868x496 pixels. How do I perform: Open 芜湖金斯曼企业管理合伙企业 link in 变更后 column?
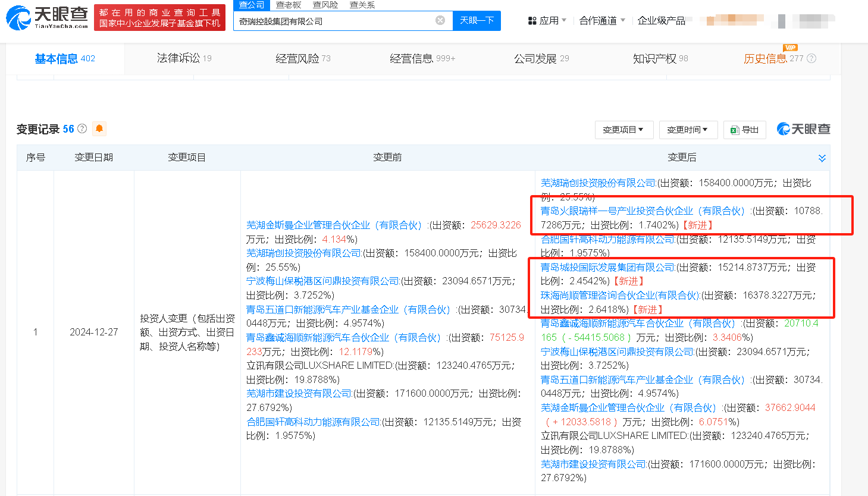(x=629, y=408)
